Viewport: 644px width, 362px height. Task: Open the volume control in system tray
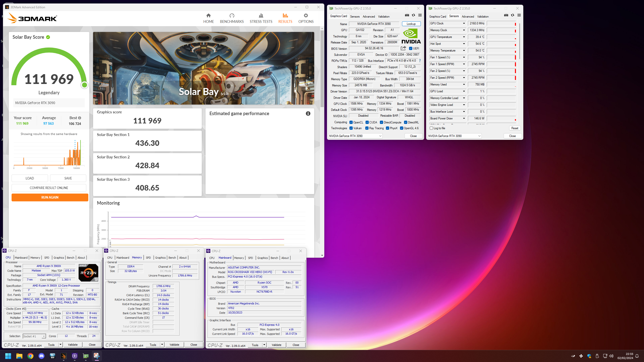point(611,356)
